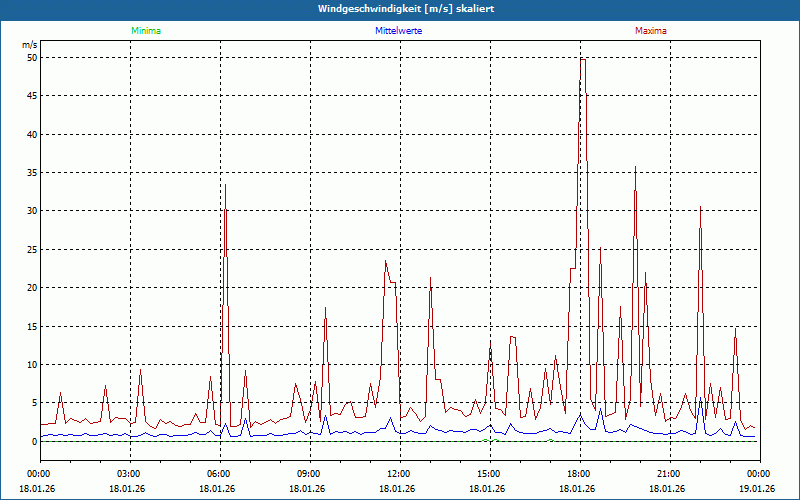Screen dimensions: 800x500
Task: Click the highest Maxima peak reaching 50 m/s
Action: [x=582, y=60]
